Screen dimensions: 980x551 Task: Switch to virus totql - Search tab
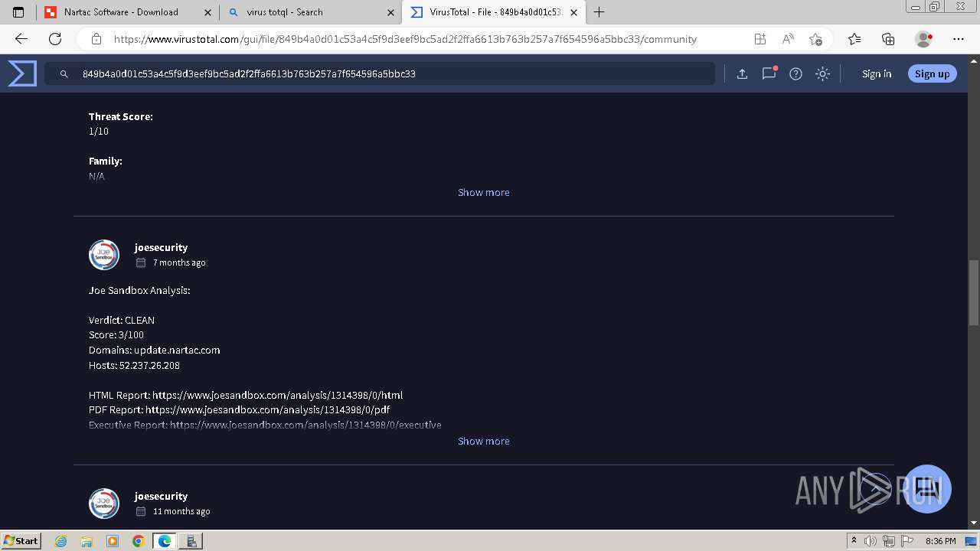[310, 12]
